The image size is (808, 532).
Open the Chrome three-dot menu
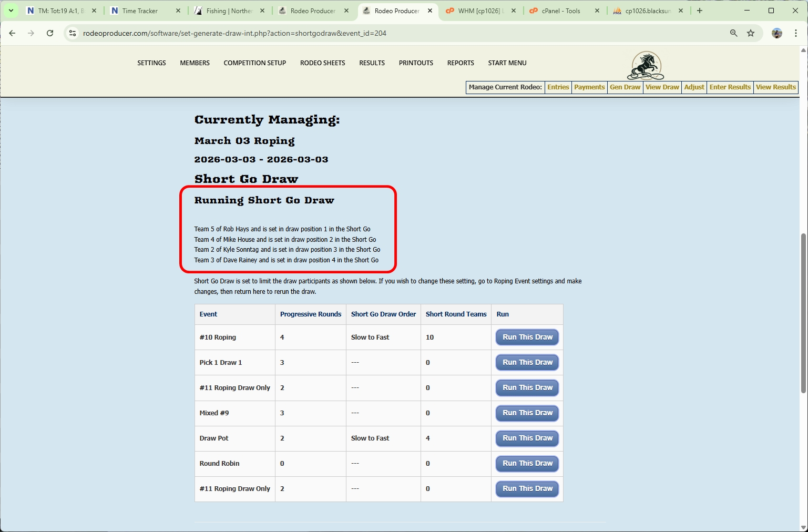(796, 33)
